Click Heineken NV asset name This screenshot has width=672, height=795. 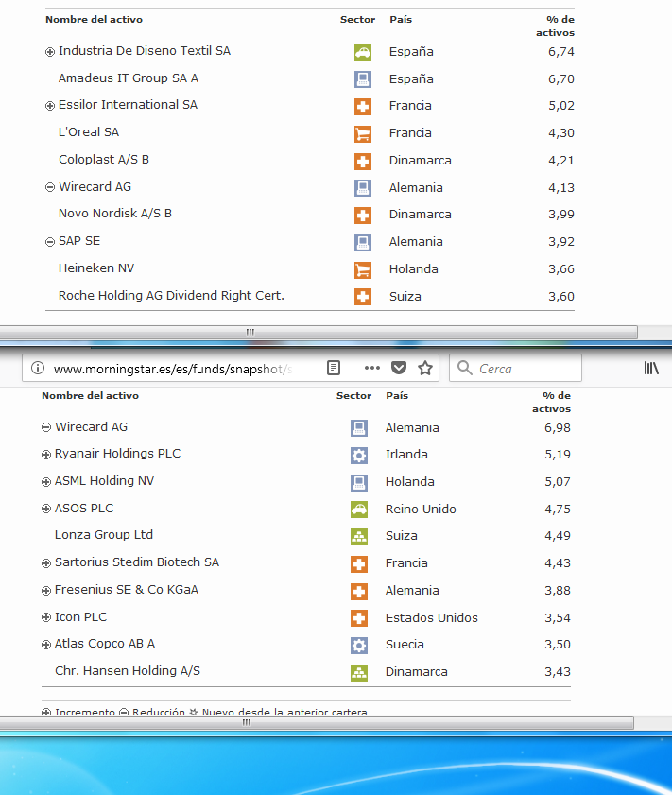tap(96, 268)
